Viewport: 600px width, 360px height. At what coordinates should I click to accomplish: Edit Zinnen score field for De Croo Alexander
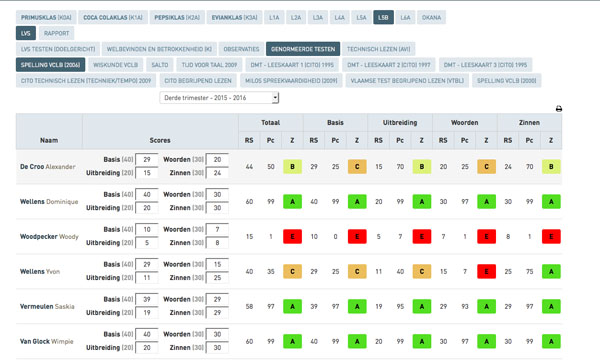217,173
